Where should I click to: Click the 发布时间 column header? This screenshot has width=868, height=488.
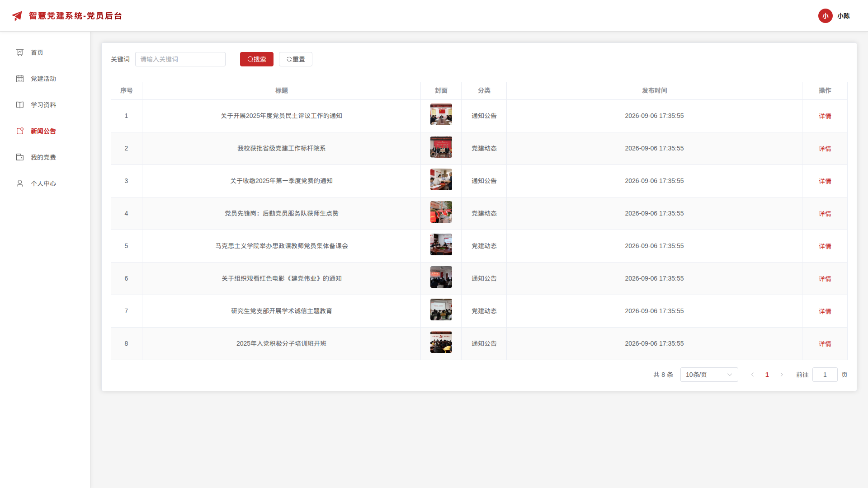655,90
